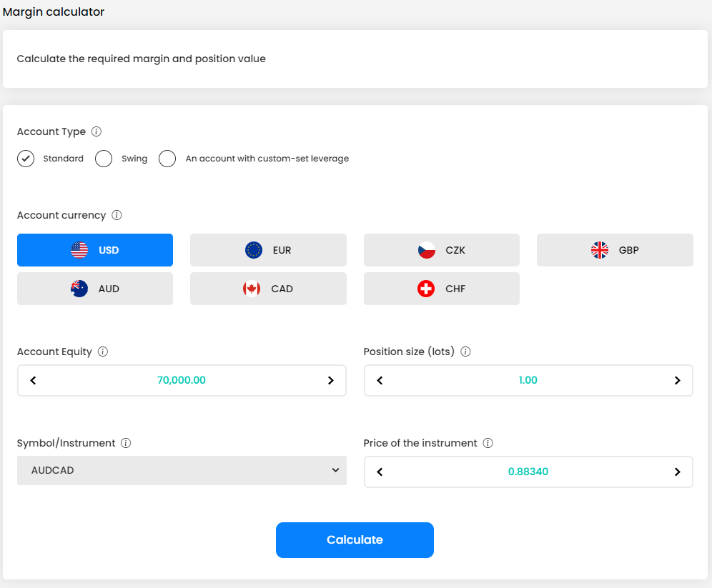Open the AUDCAD symbol dropdown
Viewport: 712px width, 588px height.
(182, 471)
